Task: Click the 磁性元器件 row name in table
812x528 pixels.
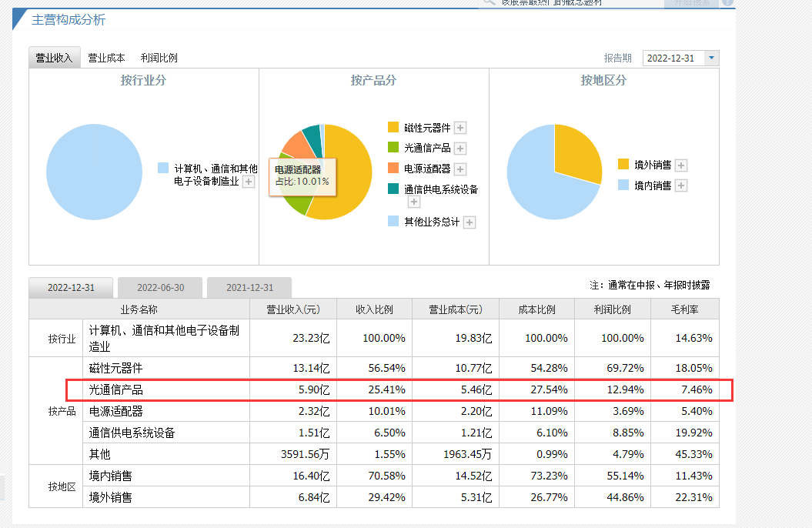Action: pos(115,369)
